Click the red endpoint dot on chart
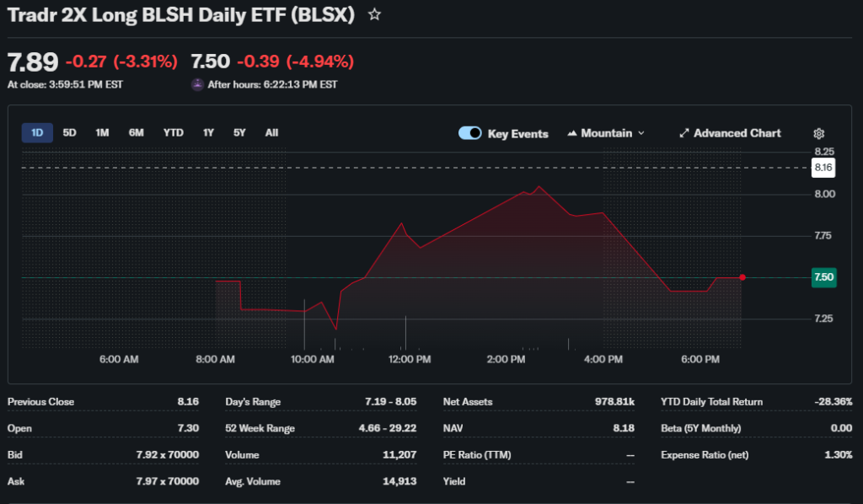Image resolution: width=863 pixels, height=504 pixels. (742, 277)
